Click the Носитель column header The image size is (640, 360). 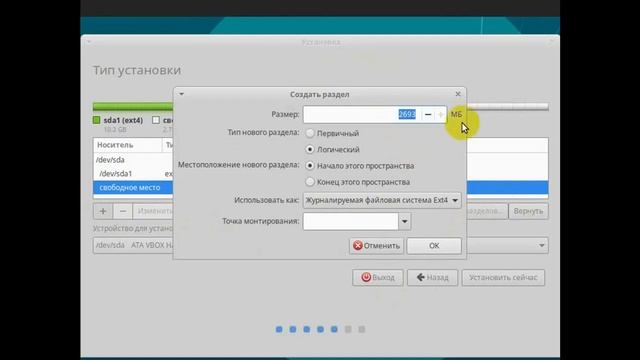pyautogui.click(x=127, y=145)
